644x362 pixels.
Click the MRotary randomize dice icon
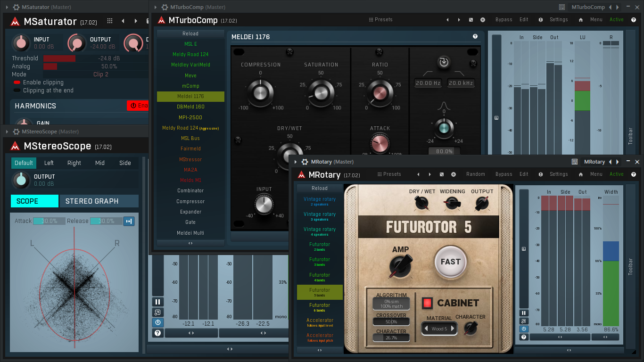pyautogui.click(x=442, y=174)
